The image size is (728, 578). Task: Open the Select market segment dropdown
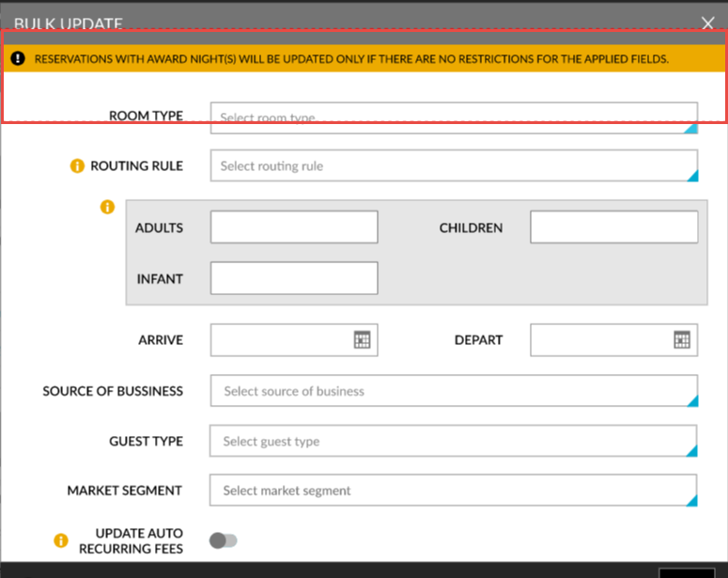point(453,491)
